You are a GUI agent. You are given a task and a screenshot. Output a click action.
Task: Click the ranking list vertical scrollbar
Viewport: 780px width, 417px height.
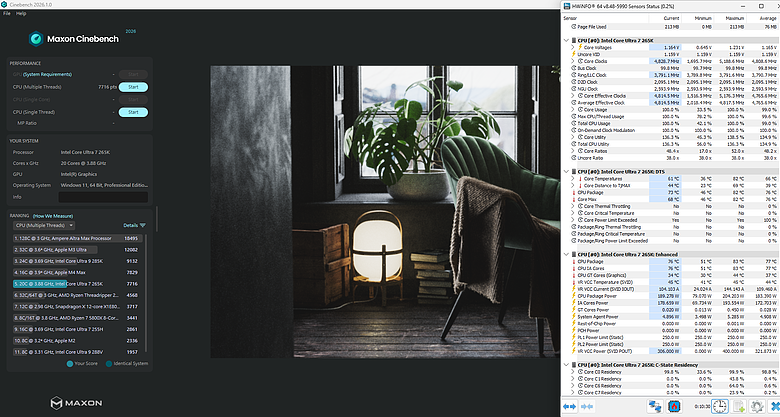point(146,294)
